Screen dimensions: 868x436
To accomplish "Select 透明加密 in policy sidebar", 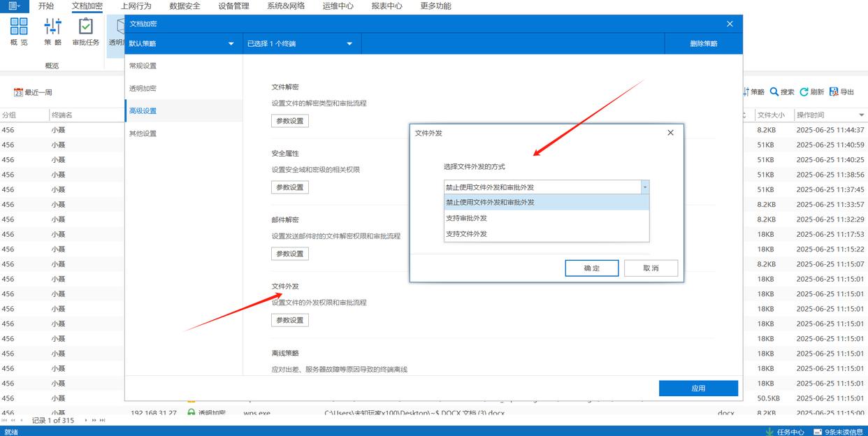I will tap(184, 88).
